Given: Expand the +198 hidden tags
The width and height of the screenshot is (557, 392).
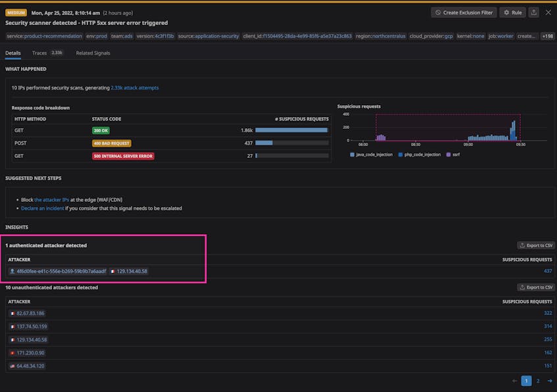Looking at the screenshot, I should [x=546, y=36].
